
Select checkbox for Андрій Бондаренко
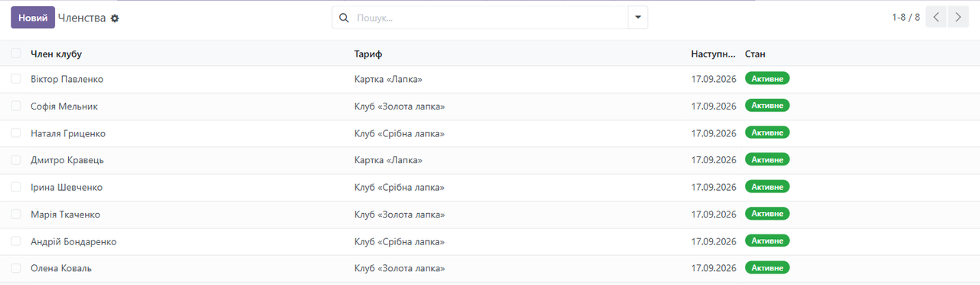click(16, 241)
